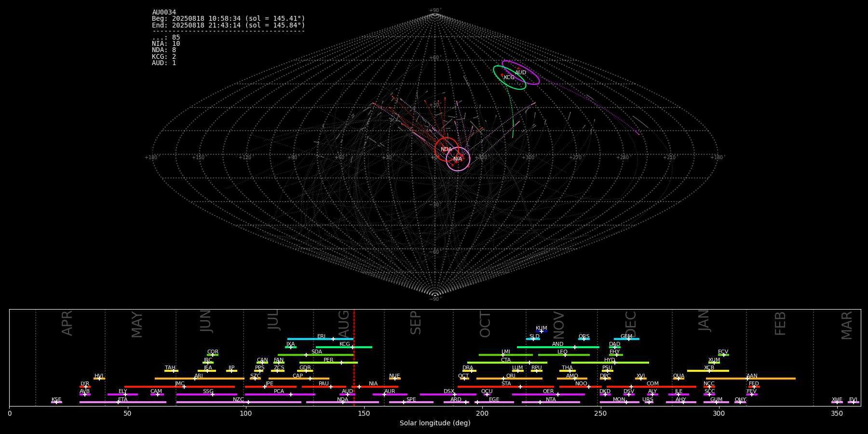Click the URS shower label in timeline
Image resolution: width=868 pixels, height=434 pixels.
tap(648, 399)
